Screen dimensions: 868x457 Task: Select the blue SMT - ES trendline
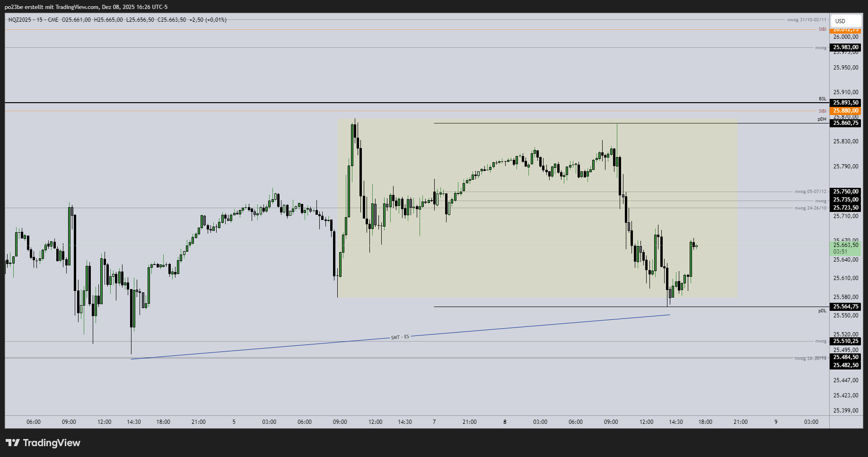(400, 336)
